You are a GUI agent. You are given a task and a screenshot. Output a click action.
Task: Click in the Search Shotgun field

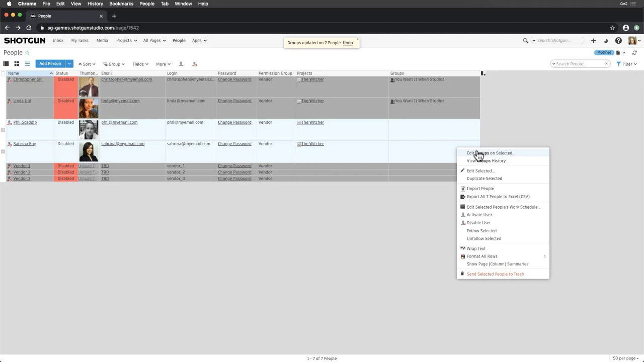[558, 41]
